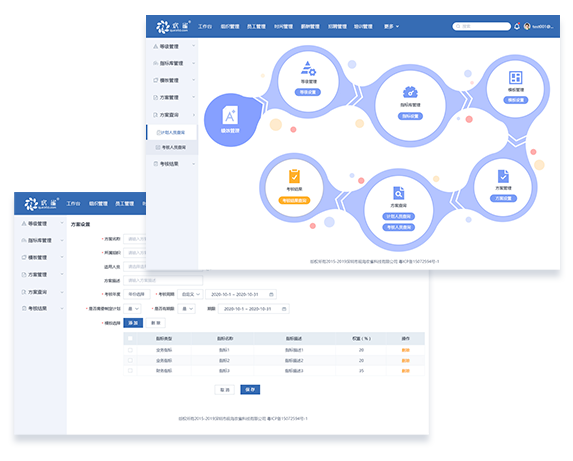The image size is (573, 461).
Task: Open the 更多 dropdown in top navigation
Action: pyautogui.click(x=391, y=26)
